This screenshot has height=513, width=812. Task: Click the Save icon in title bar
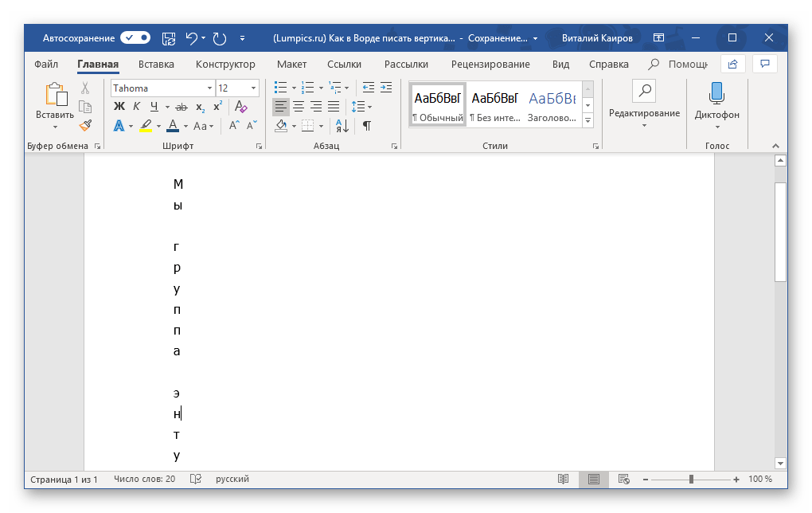click(169, 37)
